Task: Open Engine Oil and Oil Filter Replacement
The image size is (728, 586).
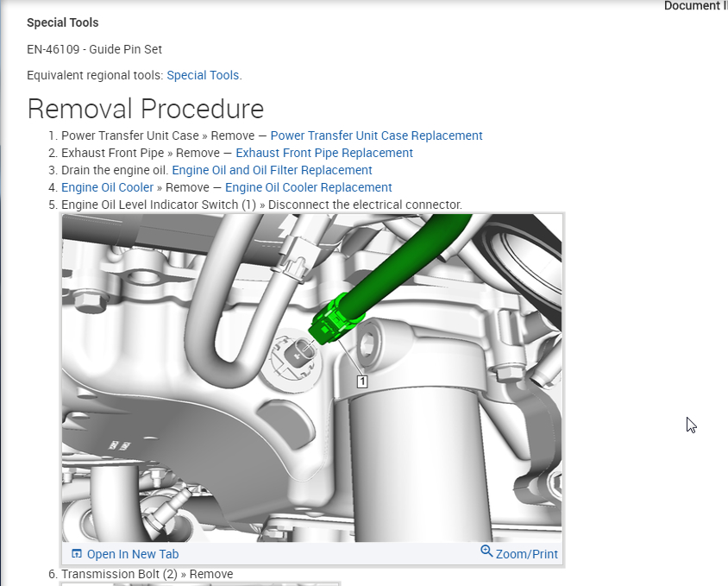Action: click(x=272, y=170)
